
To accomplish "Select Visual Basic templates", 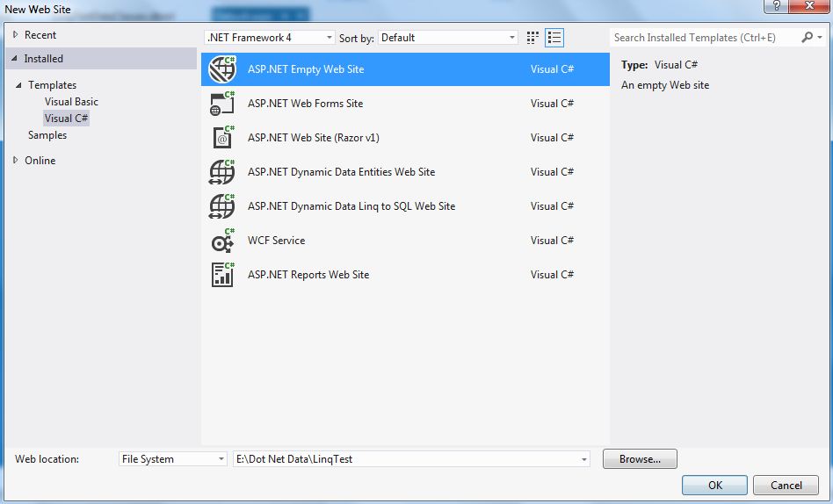I will 71,102.
